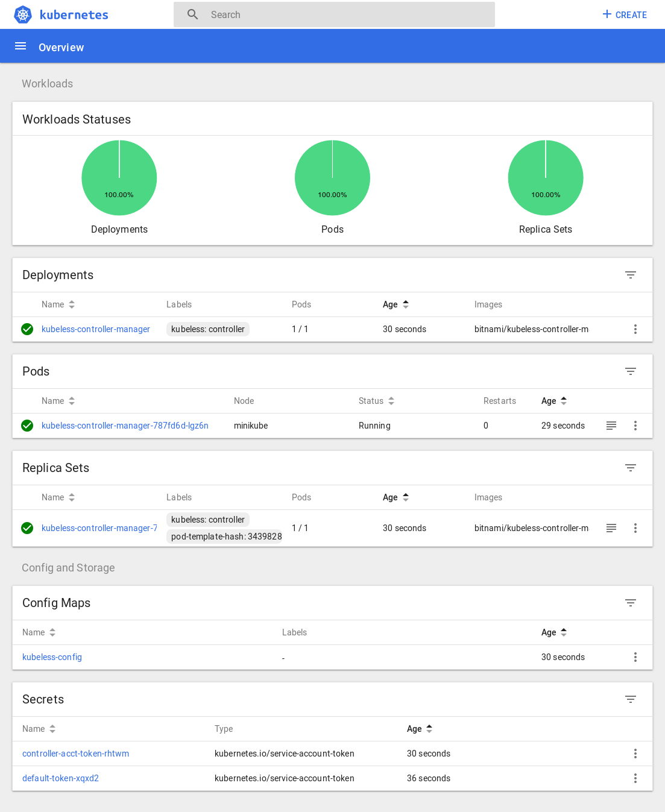Viewport: 665px width, 812px height.
Task: Click the Overview page title
Action: 61,47
